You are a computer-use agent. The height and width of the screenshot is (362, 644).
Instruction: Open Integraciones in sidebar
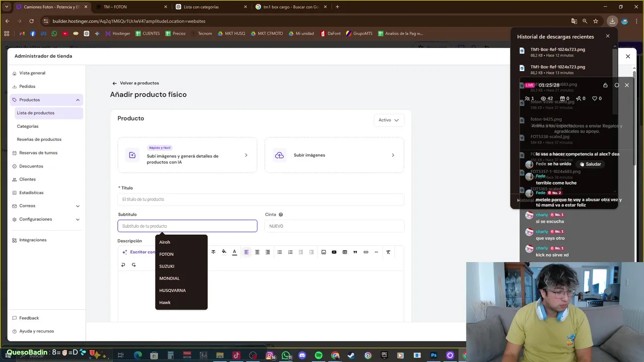[x=33, y=240]
